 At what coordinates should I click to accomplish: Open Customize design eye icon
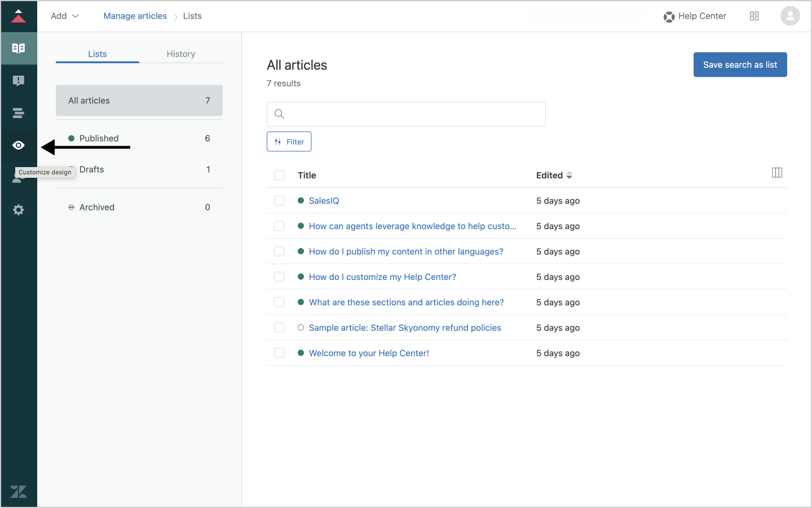(19, 146)
